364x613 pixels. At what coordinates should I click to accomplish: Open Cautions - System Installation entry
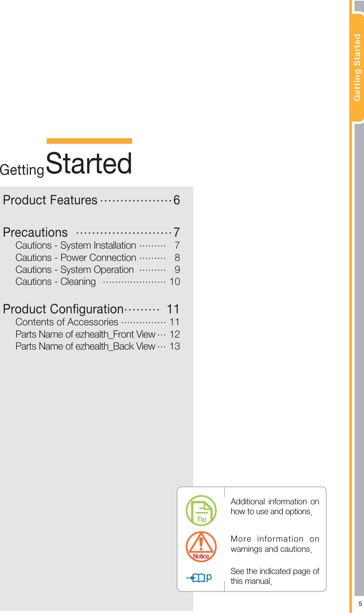pyautogui.click(x=76, y=245)
